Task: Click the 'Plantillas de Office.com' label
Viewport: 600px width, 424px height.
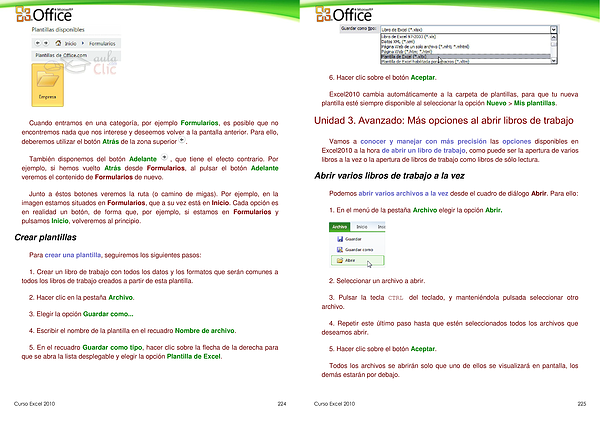Action: click(61, 55)
